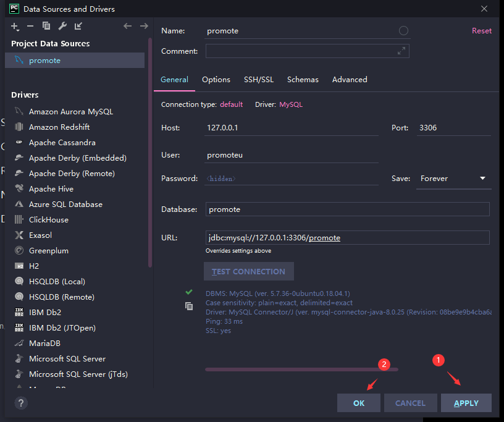This screenshot has width=504, height=422.
Task: Go back with the left arrow
Action: pyautogui.click(x=128, y=26)
